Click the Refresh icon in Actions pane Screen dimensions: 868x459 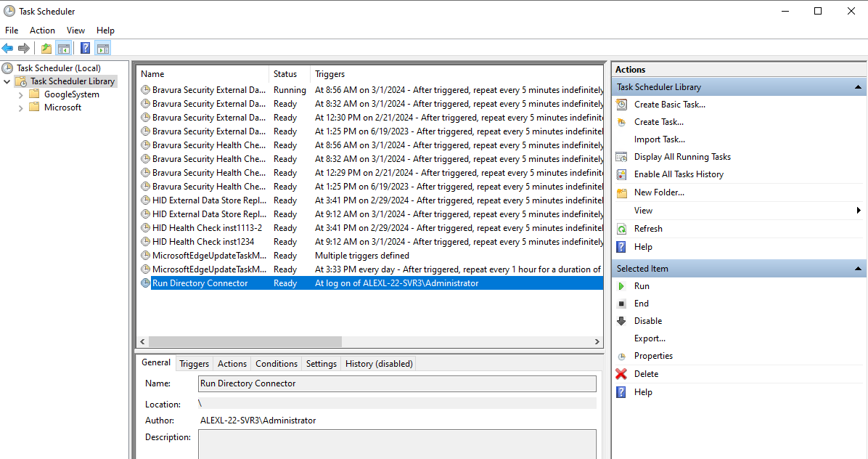pos(621,228)
